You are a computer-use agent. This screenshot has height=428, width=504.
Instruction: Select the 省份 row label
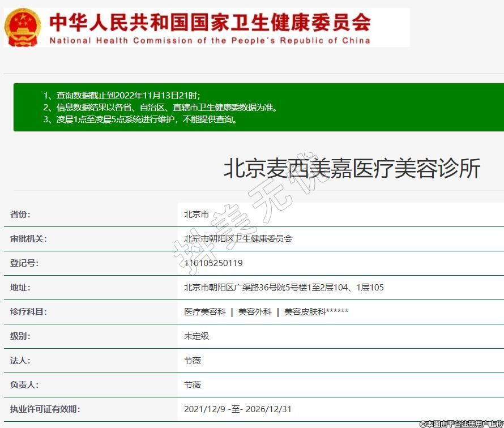pyautogui.click(x=20, y=215)
